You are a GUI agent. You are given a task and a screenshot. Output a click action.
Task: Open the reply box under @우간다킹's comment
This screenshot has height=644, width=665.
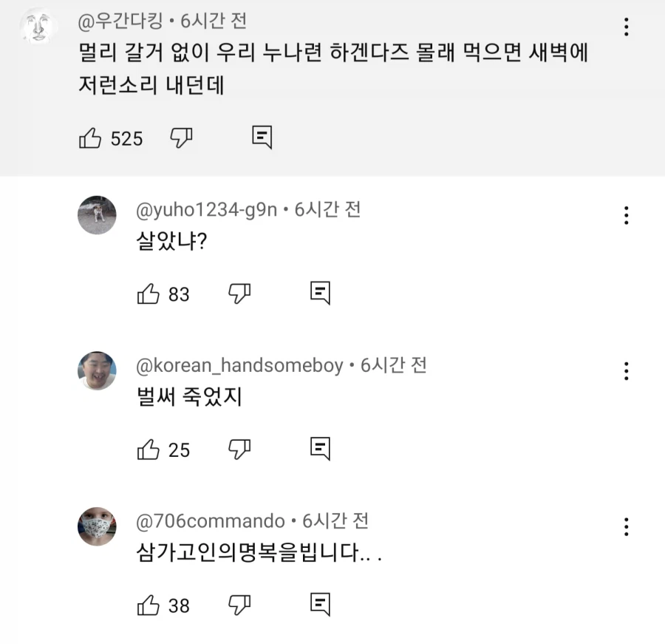pos(262,137)
